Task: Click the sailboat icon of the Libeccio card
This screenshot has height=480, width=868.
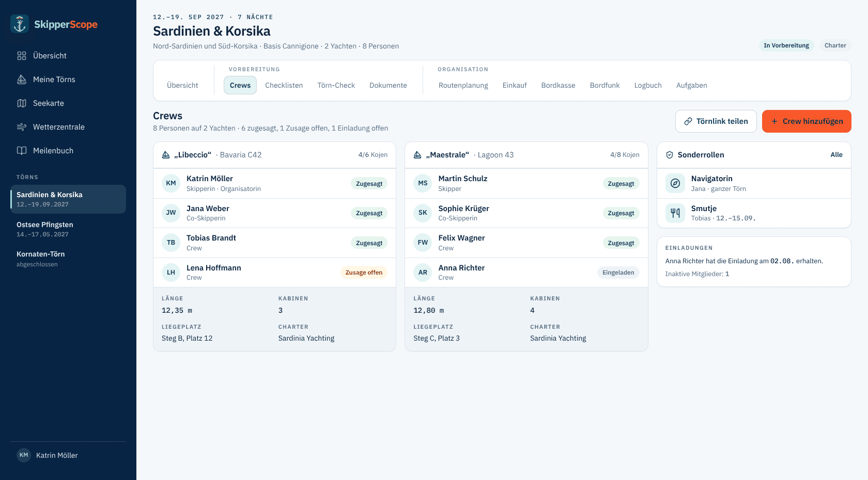Action: point(166,155)
